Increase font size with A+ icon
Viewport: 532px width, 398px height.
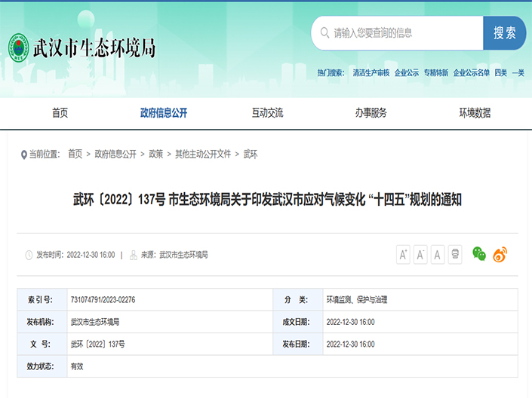coord(403,255)
